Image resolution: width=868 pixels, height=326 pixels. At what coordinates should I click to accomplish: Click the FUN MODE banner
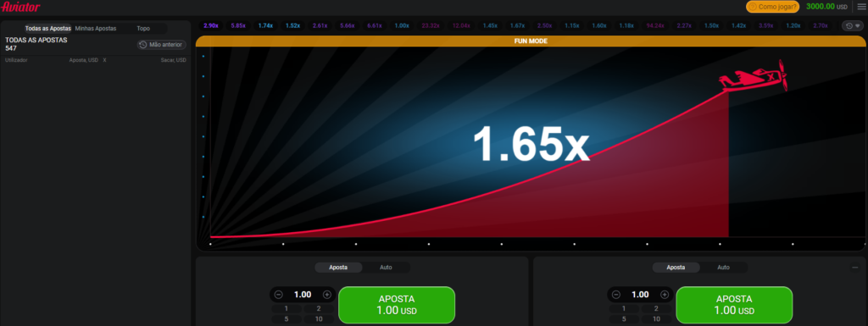click(x=531, y=41)
